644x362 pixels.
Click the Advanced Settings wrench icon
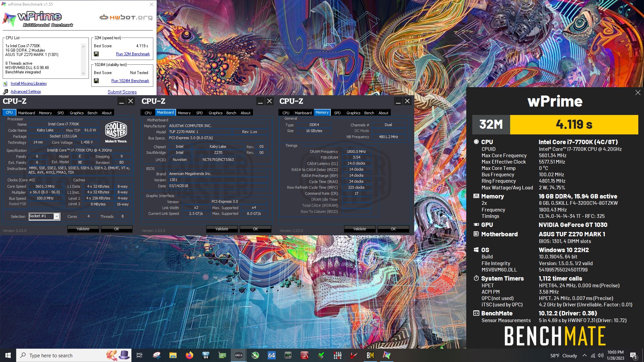coord(5,92)
